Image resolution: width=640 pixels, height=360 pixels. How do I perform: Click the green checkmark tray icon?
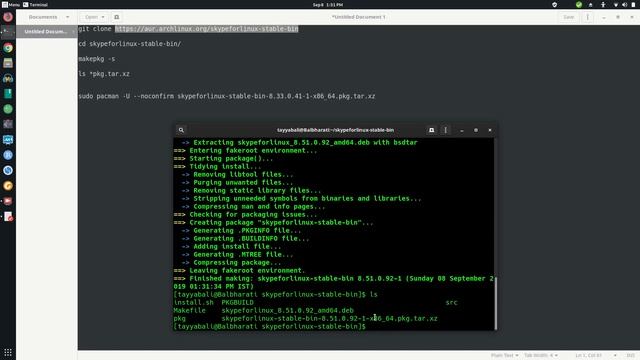579,4
